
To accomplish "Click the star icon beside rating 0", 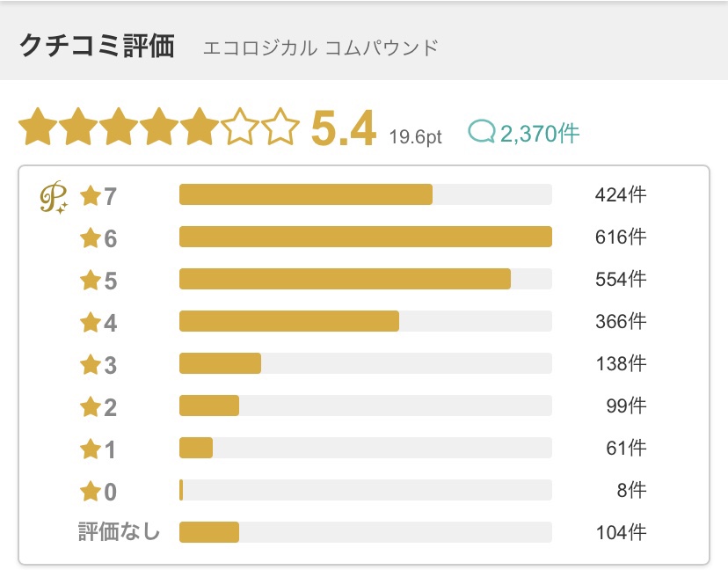I will [x=91, y=492].
